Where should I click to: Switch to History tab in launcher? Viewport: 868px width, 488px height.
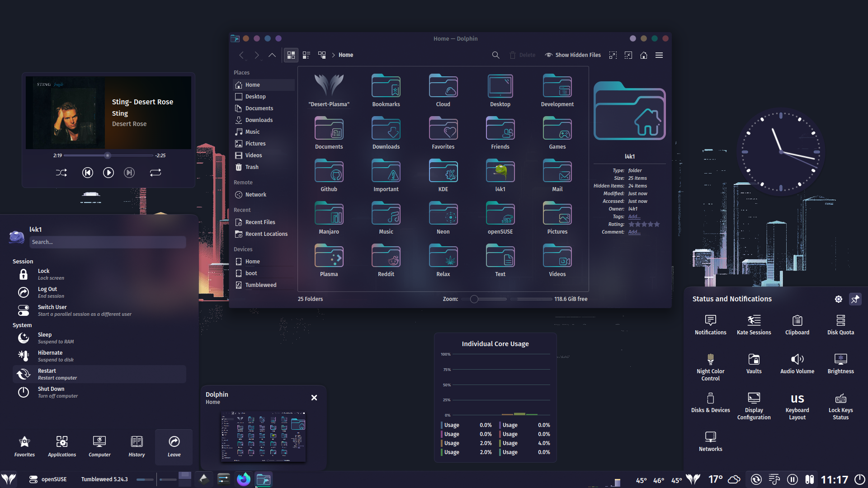[x=137, y=446]
